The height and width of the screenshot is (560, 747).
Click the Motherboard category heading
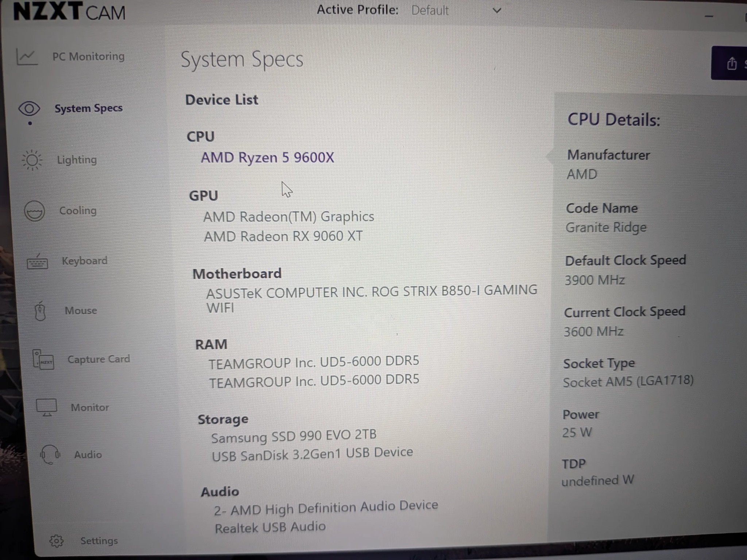pyautogui.click(x=237, y=274)
